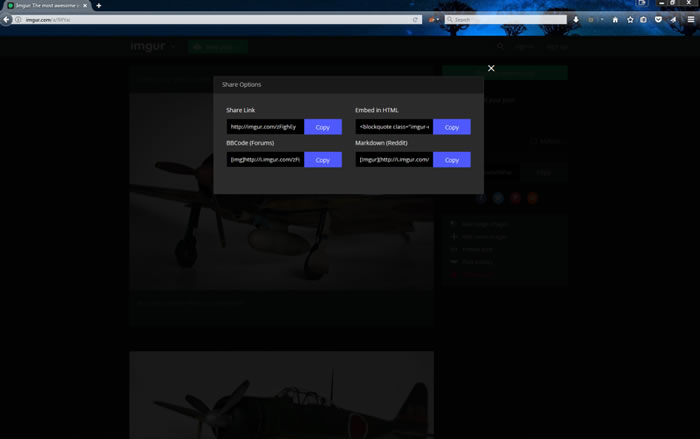Show bookmarks list icon

pos(643,20)
